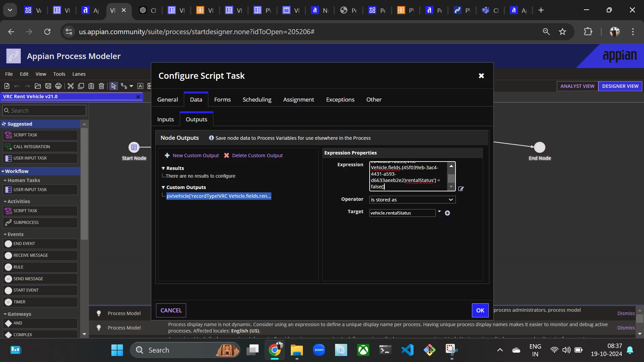Click the Script Task item under Suggested
The width and height of the screenshot is (644, 362).
coord(40,135)
